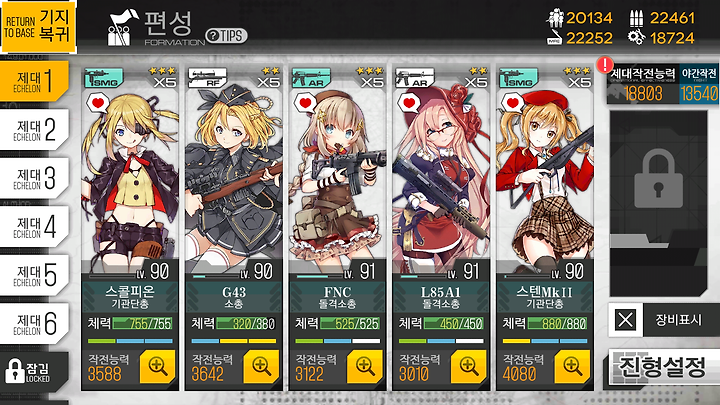The width and height of the screenshot is (720, 405).
Task: Switch to the night operation tab
Action: pyautogui.click(x=699, y=84)
